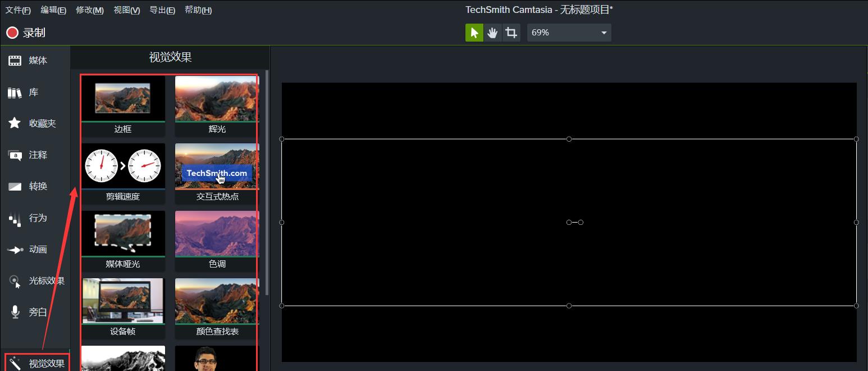Open the 视觉效果 visual effects tab

pos(36,363)
